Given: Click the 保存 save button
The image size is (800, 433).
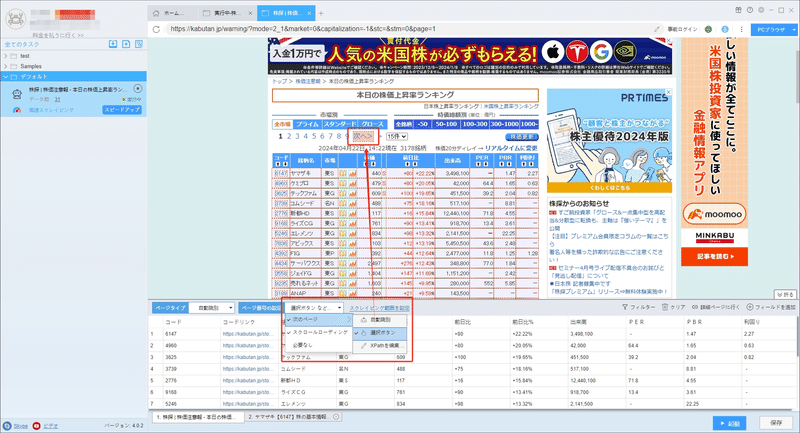Looking at the screenshot, I should click(776, 423).
